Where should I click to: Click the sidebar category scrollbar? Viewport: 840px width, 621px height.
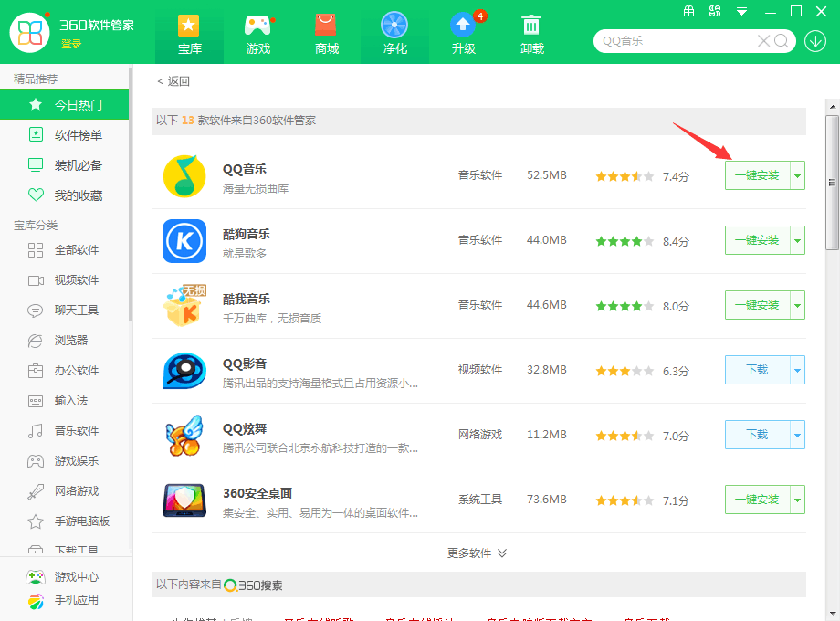(x=131, y=194)
